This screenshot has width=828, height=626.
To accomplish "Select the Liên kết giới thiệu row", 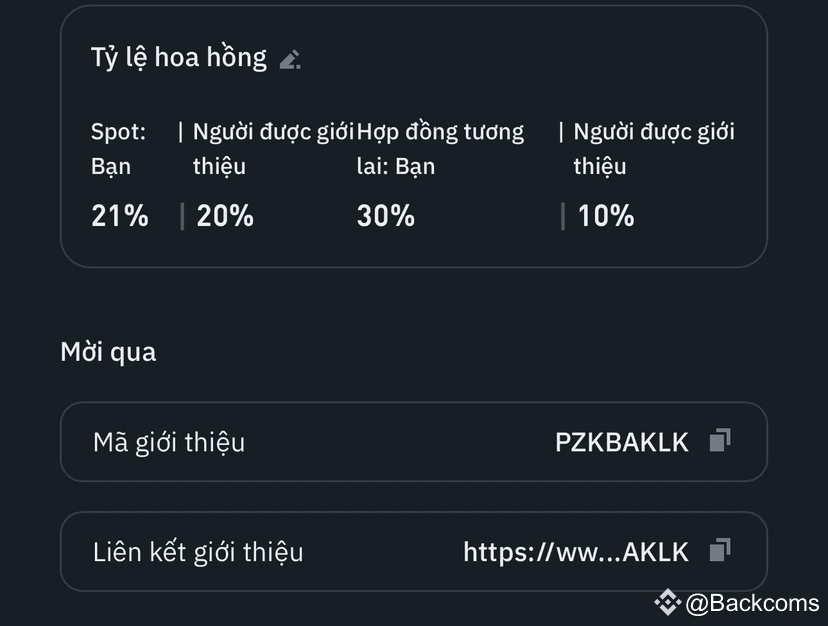I will [414, 552].
